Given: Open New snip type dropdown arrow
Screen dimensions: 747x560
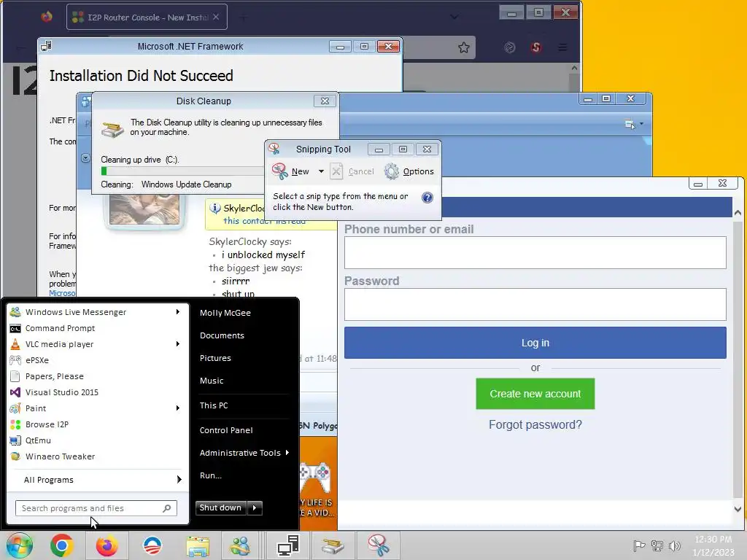Looking at the screenshot, I should [321, 171].
